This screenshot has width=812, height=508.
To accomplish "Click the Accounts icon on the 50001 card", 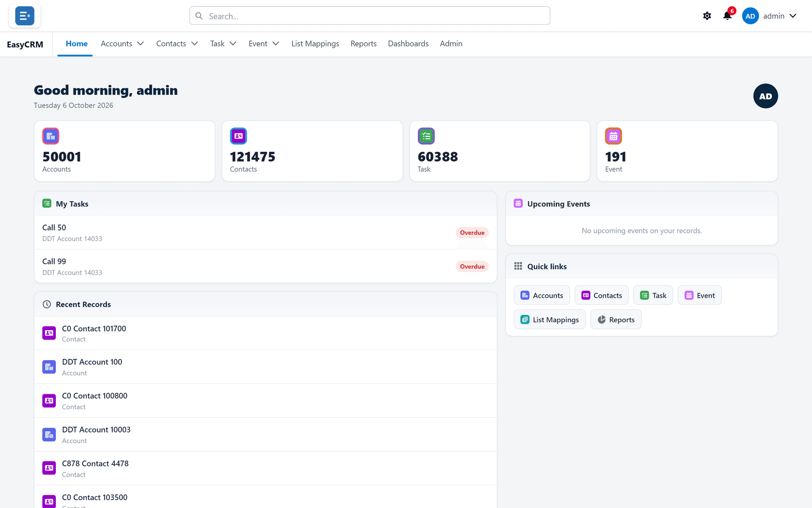I will click(51, 136).
